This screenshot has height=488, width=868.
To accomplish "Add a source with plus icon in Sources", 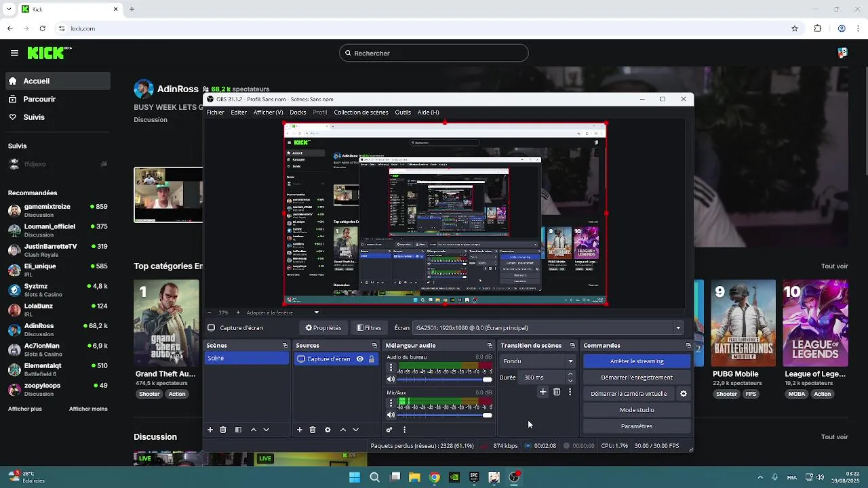I will tap(300, 430).
